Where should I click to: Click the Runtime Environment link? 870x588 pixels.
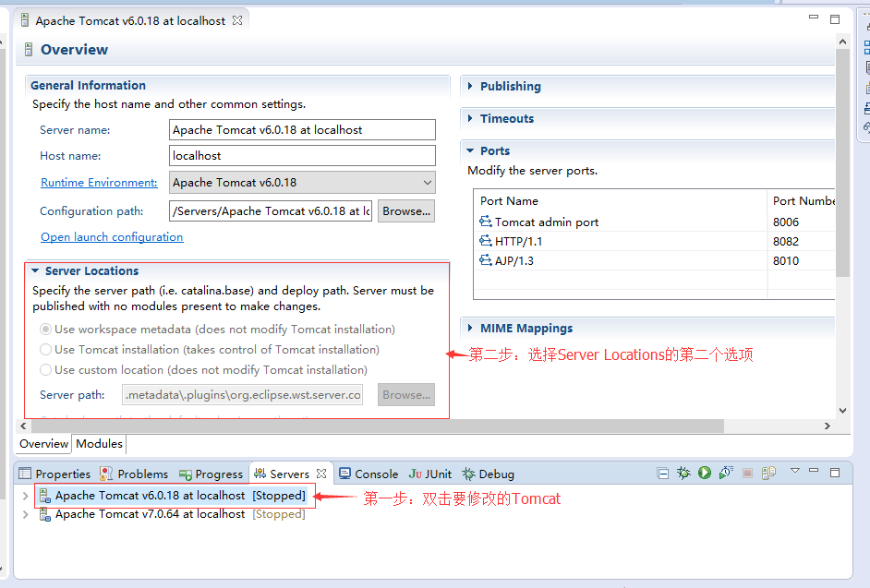coord(99,183)
